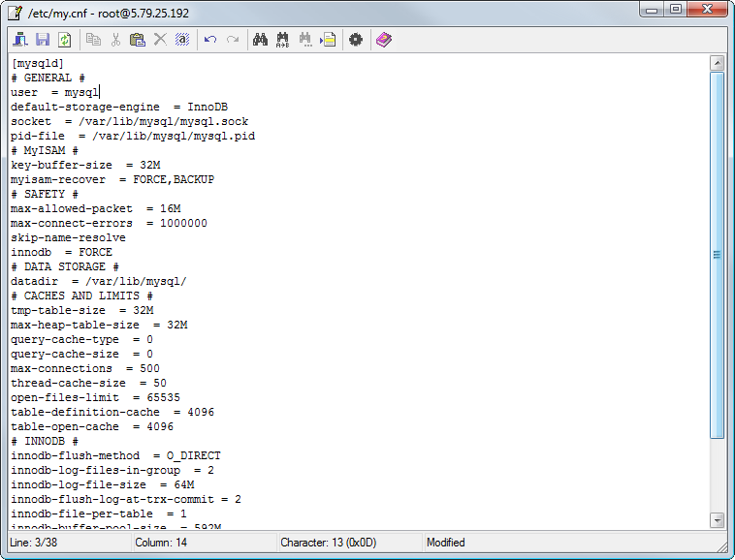This screenshot has height=560, width=735.
Task: Click 'innodb-flush-log-at-trx-commit = 2' line
Action: 126,499
